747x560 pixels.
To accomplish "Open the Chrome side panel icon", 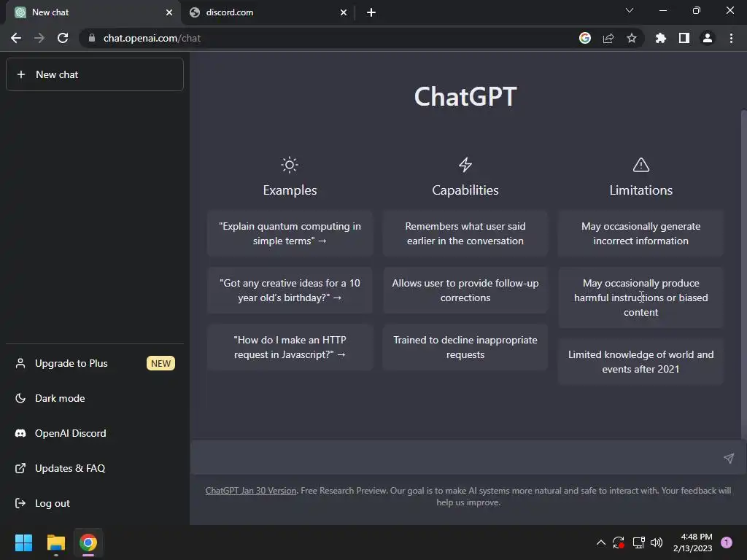I will click(684, 38).
